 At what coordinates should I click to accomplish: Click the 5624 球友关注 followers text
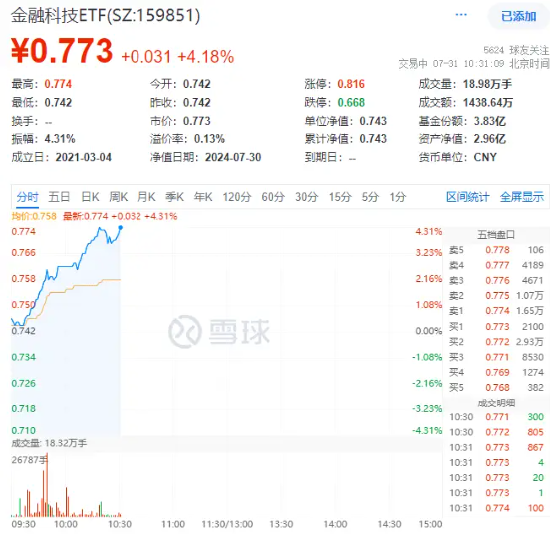coord(516,50)
